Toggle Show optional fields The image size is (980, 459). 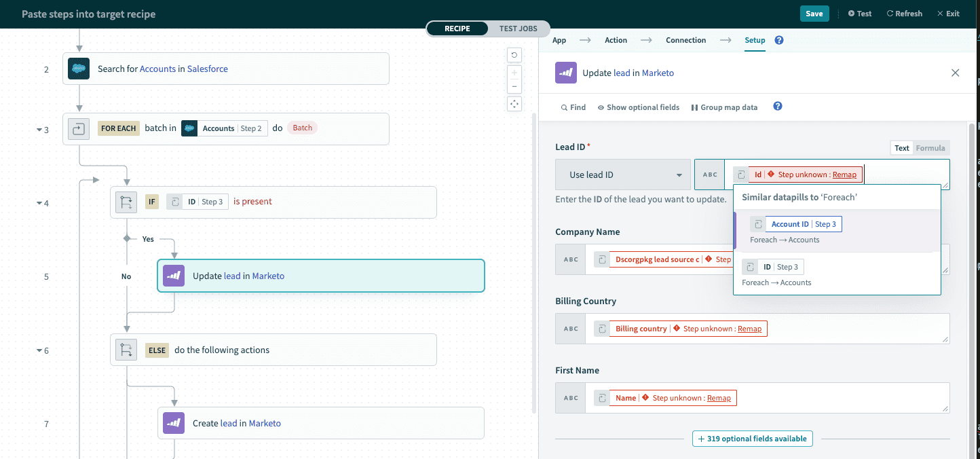[x=638, y=107]
